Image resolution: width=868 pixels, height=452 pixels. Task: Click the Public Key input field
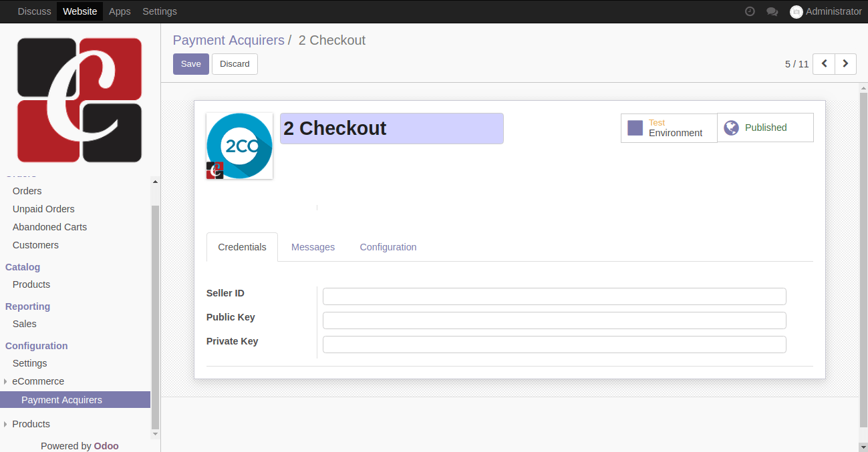coord(554,320)
